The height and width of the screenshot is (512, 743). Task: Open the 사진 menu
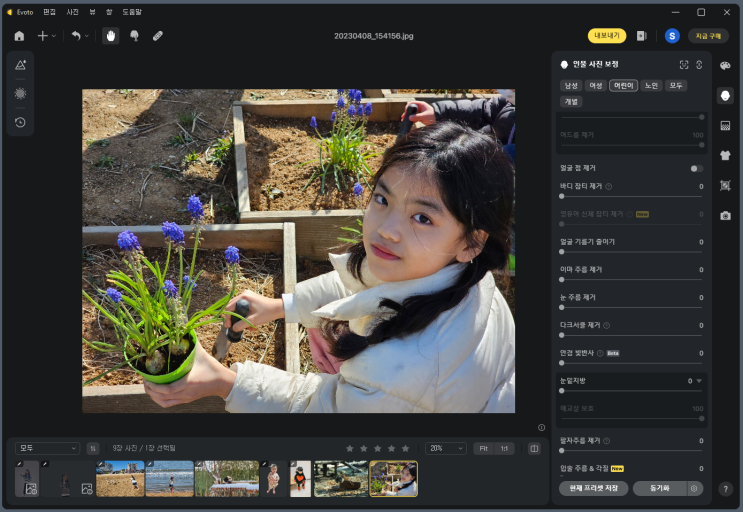click(x=72, y=12)
